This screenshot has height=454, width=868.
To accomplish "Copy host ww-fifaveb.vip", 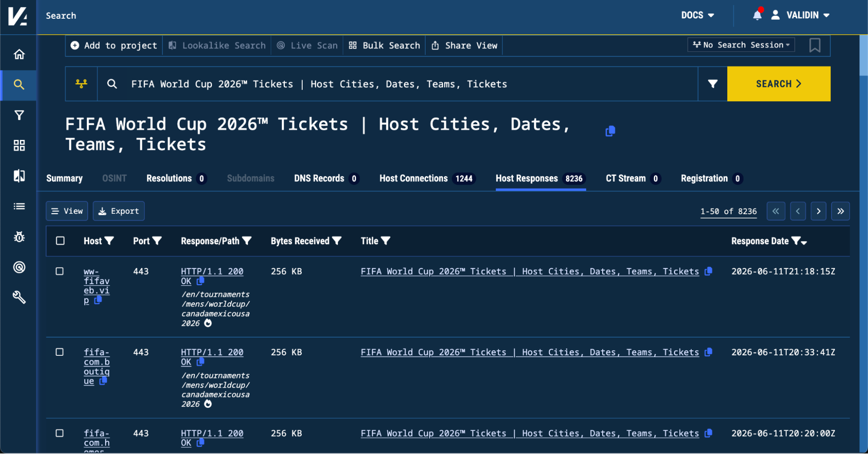I will [98, 300].
